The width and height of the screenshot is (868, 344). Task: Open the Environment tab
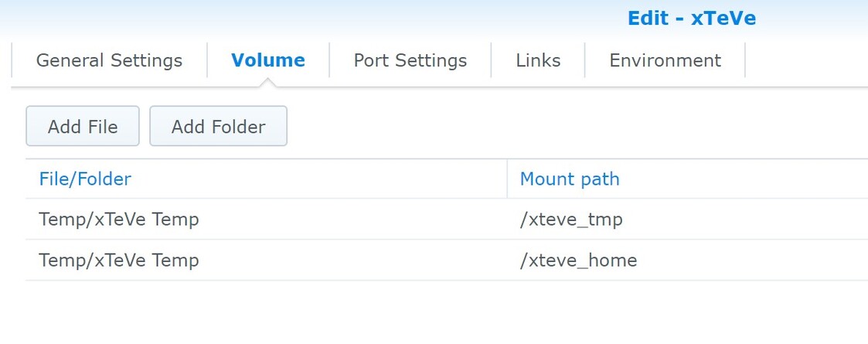tap(665, 60)
